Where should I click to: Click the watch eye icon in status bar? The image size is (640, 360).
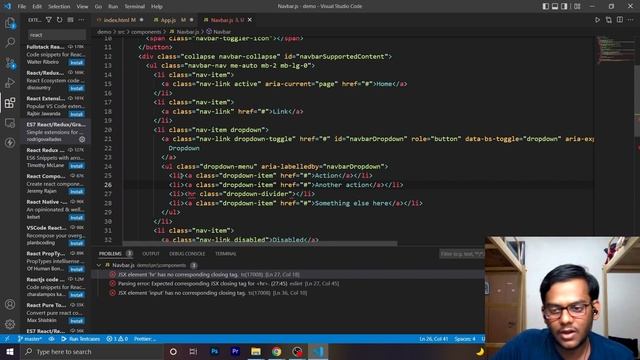[51, 339]
